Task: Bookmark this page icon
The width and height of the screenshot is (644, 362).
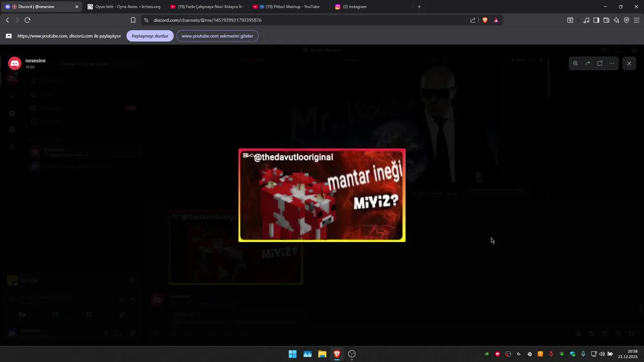Action: pos(133,20)
